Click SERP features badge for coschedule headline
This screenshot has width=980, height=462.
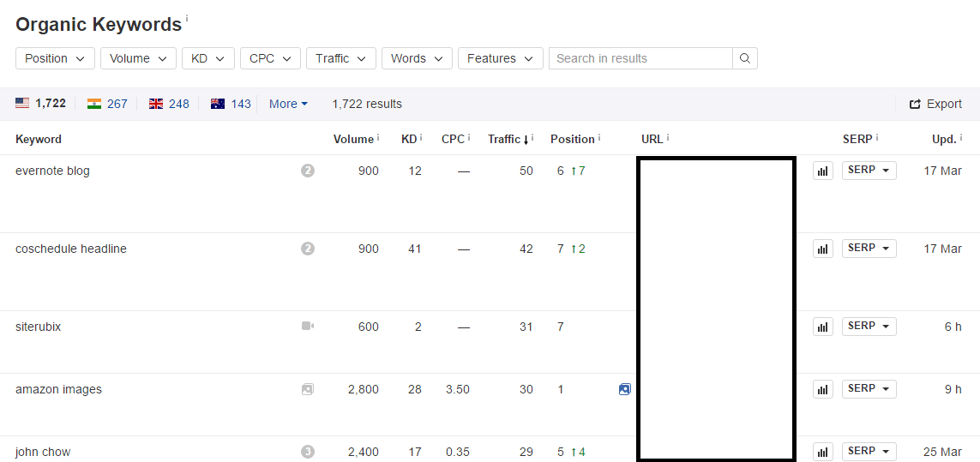[308, 249]
